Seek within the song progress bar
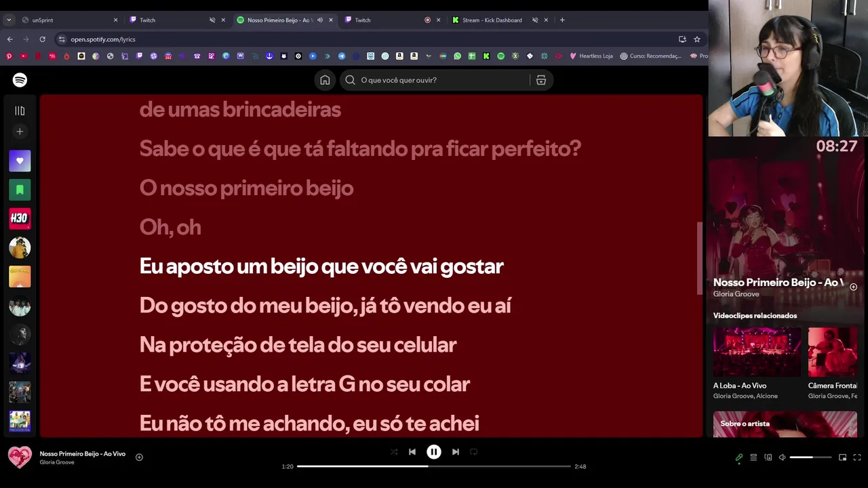This screenshot has height=488, width=868. tap(434, 466)
